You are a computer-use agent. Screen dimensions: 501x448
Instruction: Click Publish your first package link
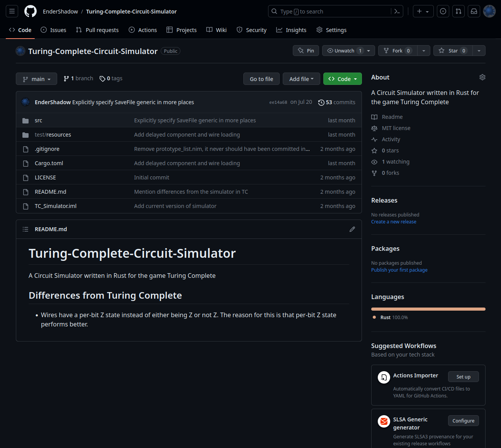point(399,270)
